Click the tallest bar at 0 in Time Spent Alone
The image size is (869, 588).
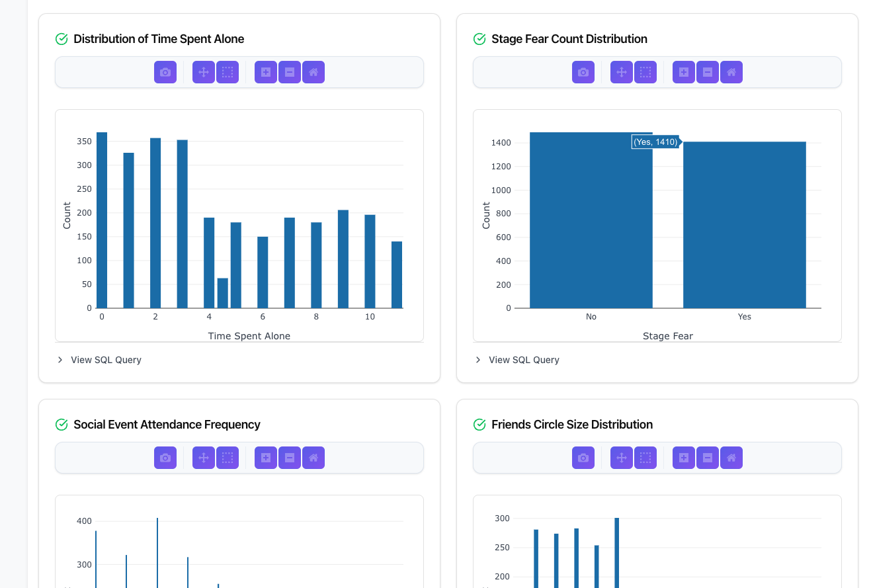point(102,220)
